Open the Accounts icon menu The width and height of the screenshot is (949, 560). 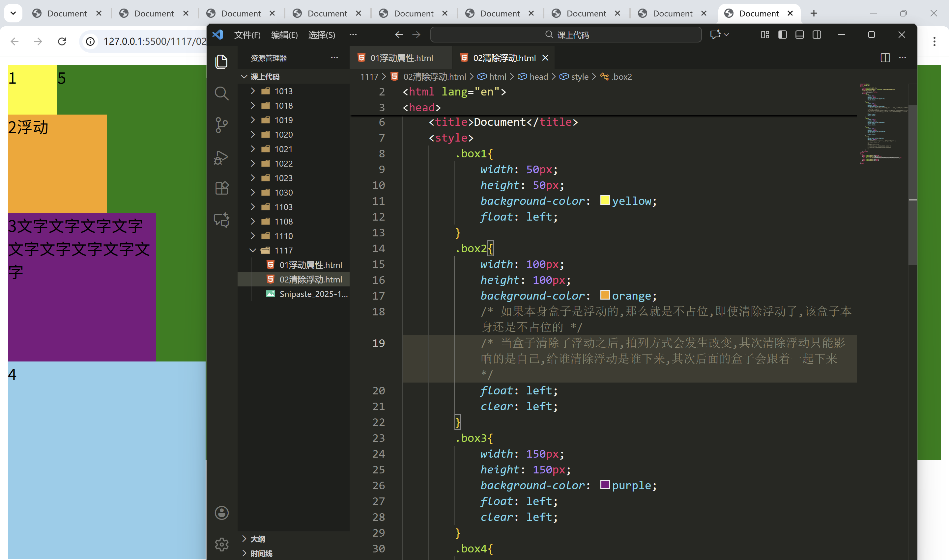click(x=222, y=513)
